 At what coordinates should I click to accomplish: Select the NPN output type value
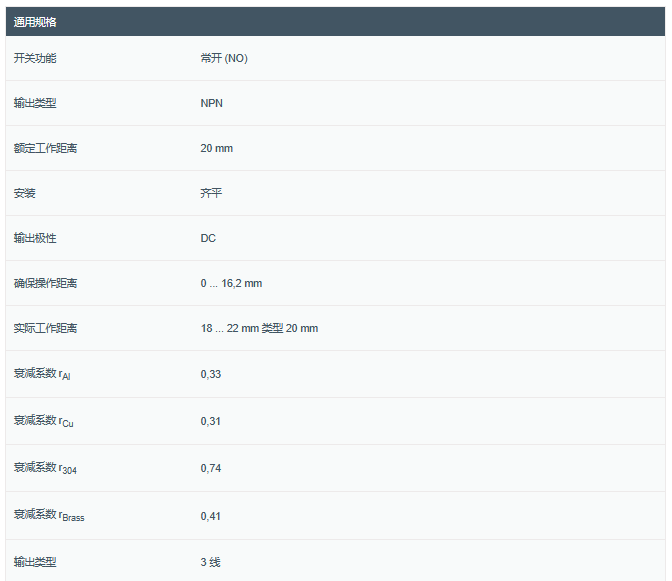[212, 103]
